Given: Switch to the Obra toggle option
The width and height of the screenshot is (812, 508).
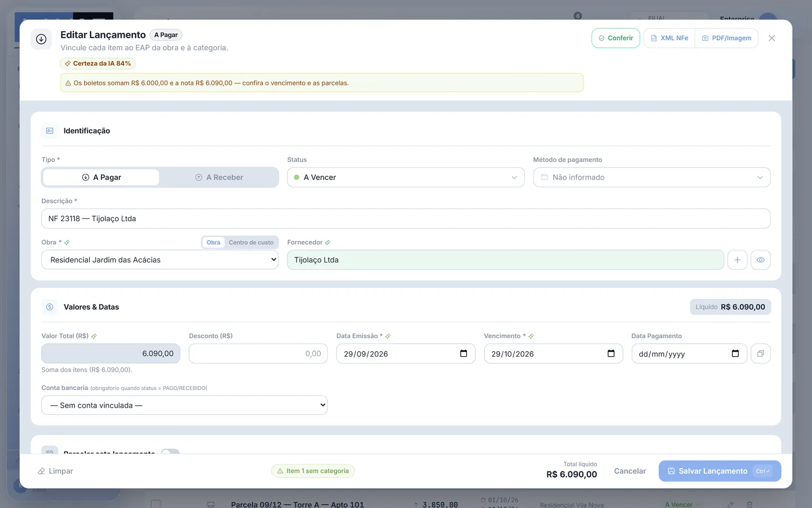Looking at the screenshot, I should tap(213, 243).
